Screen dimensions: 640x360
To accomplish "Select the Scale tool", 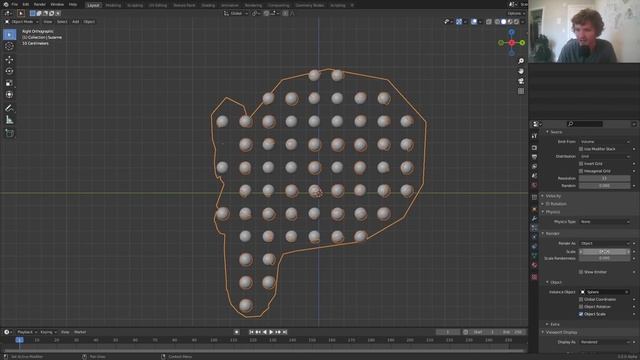I will pos(9,83).
